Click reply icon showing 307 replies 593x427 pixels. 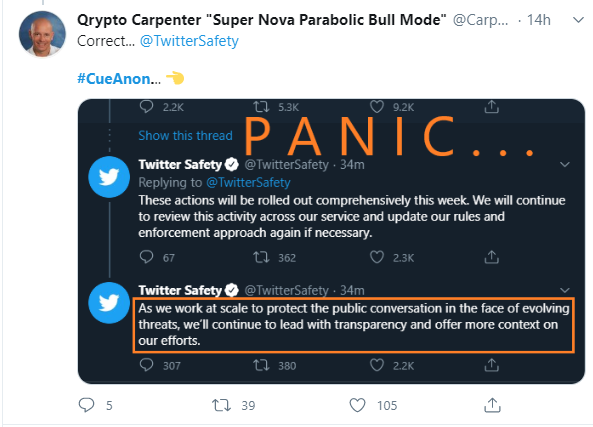click(146, 365)
